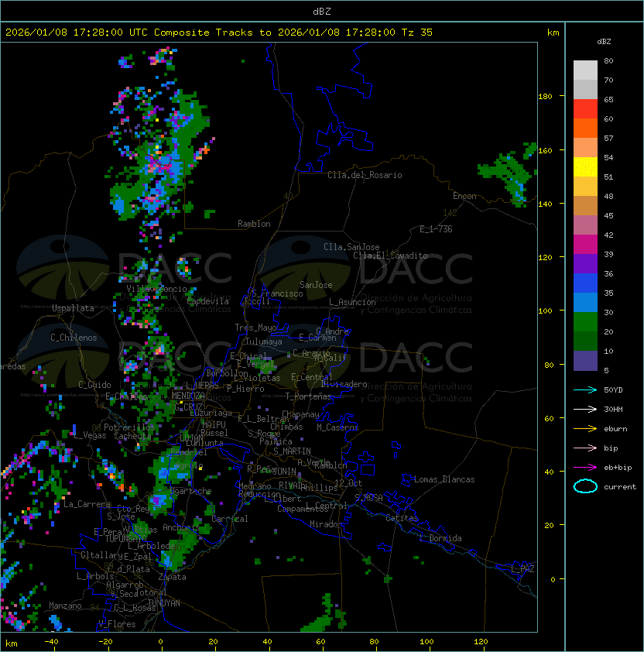644x652 pixels.
Task: Click the 'dBZ' title at the top
Action: 322,11
